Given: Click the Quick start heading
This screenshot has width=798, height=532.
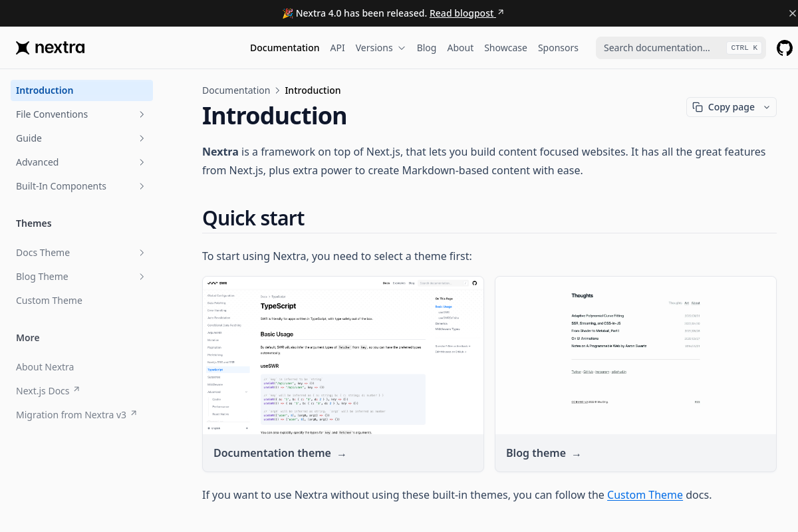Looking at the screenshot, I should tap(253, 218).
